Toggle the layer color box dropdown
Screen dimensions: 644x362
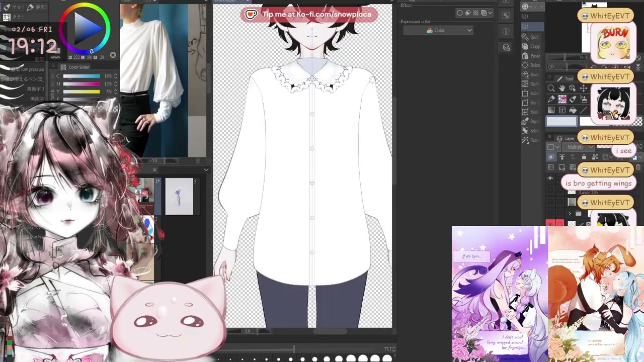coord(553,147)
